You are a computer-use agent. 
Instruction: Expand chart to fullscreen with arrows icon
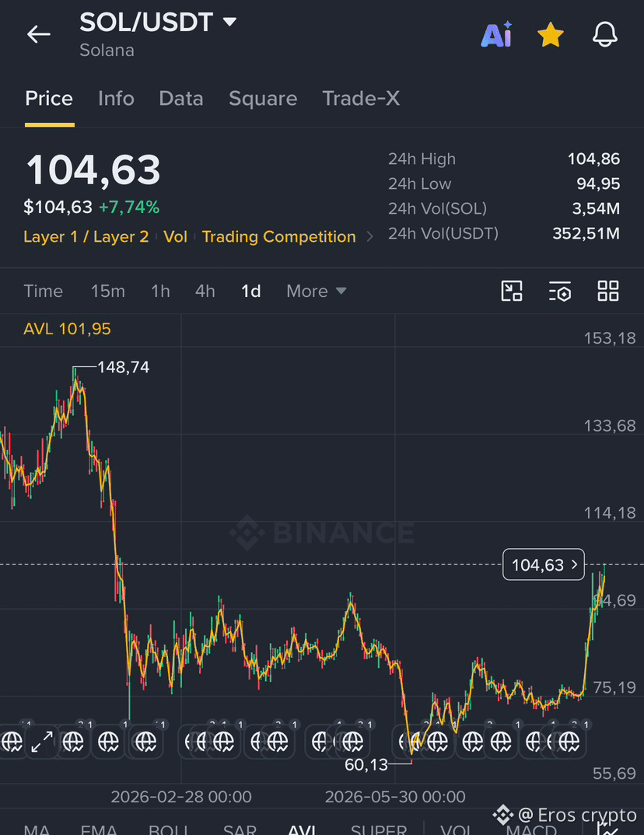[x=42, y=742]
